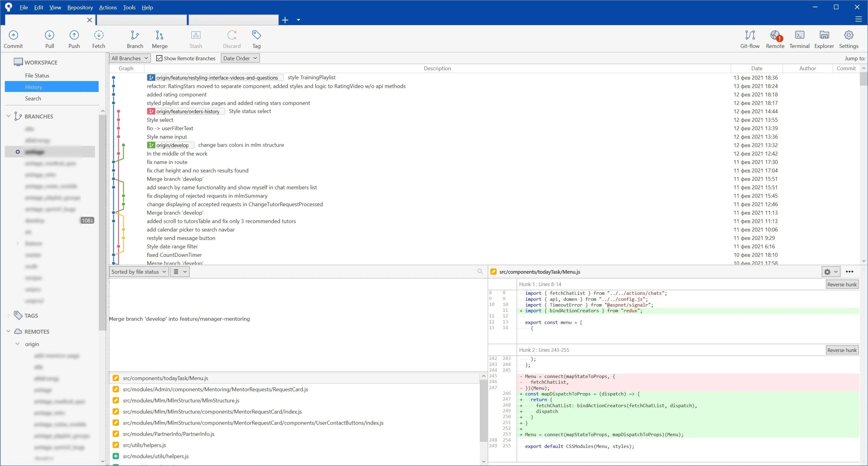
Task: Collapse the REMOTES section
Action: click(x=8, y=331)
